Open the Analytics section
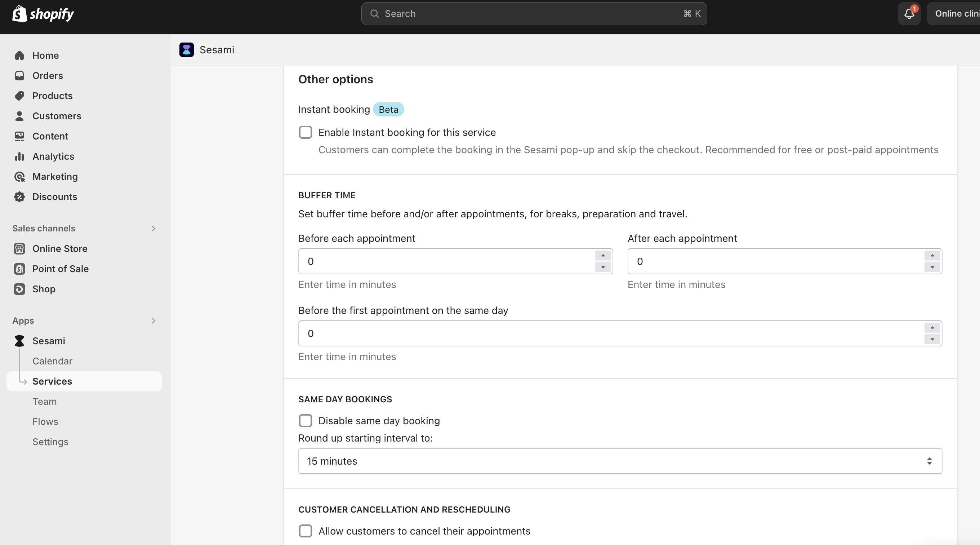This screenshot has width=980, height=545. coord(53,156)
